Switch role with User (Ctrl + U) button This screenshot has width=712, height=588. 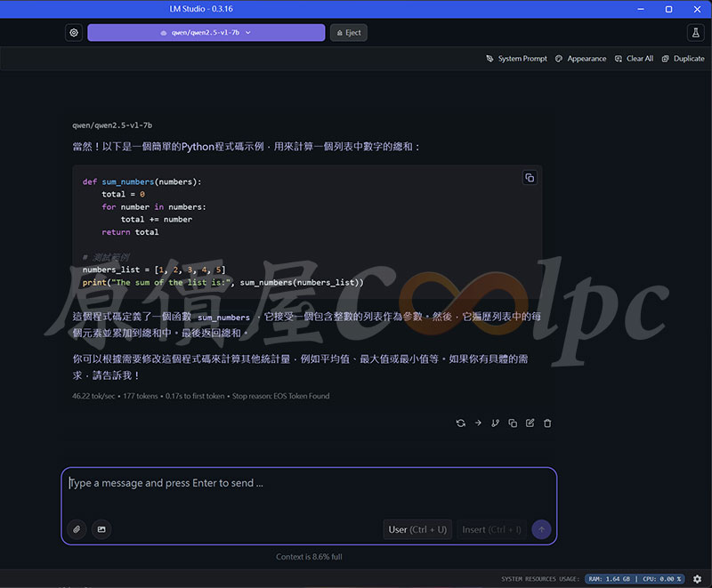417,529
